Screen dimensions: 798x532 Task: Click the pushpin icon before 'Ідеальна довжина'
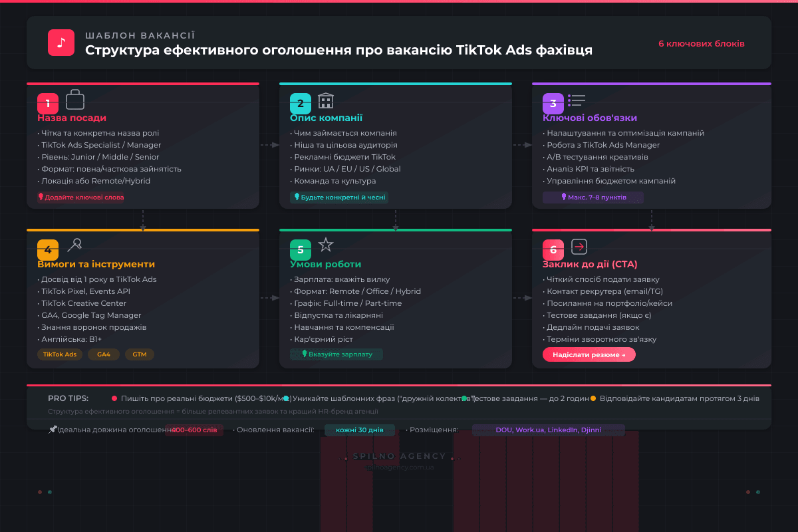[53, 430]
